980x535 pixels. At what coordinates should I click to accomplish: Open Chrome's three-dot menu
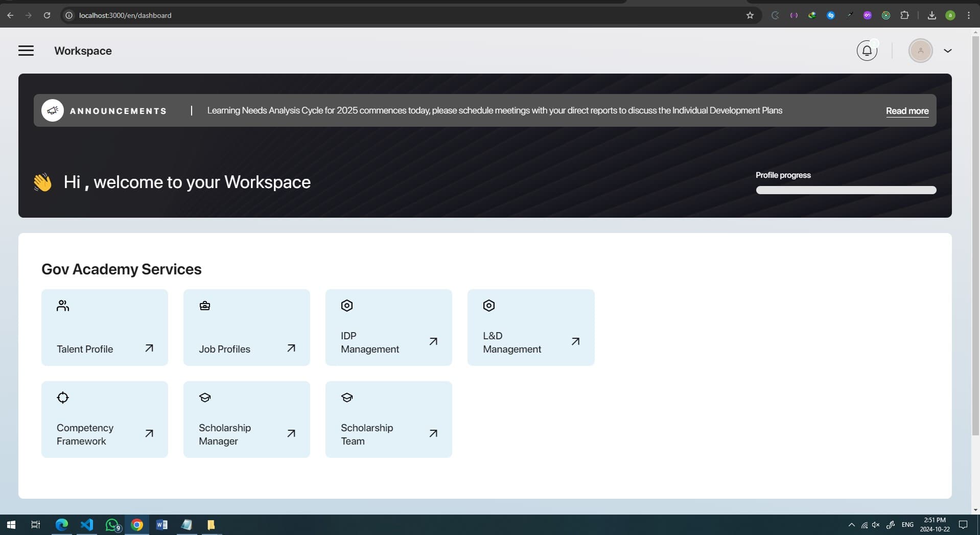point(968,15)
